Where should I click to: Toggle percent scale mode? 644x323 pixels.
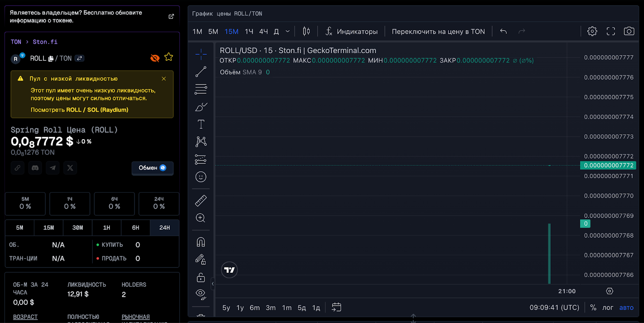click(593, 308)
